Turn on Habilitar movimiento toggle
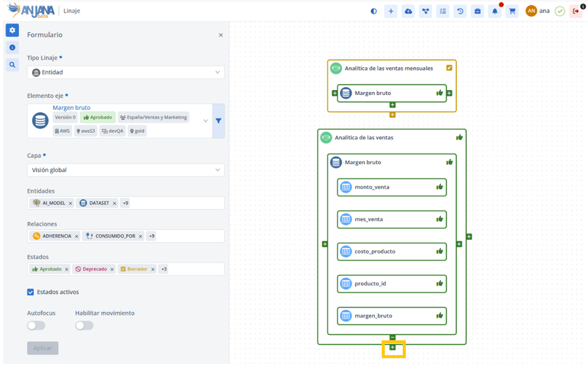588x365 pixels. point(84,325)
